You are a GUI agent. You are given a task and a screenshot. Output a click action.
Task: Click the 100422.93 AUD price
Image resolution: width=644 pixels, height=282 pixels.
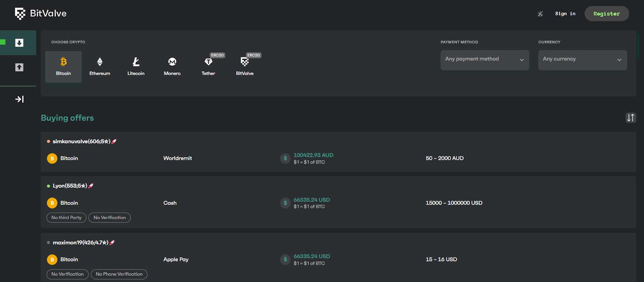point(314,155)
